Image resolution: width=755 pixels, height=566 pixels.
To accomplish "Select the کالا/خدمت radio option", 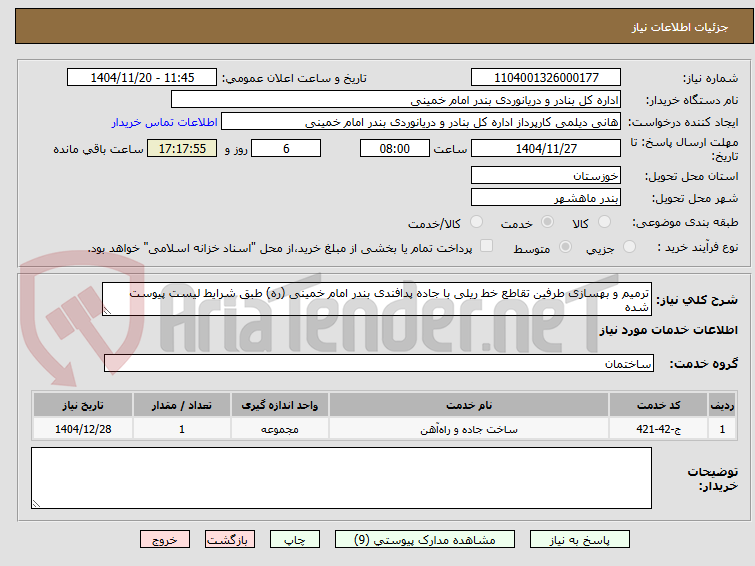I will click(x=476, y=222).
